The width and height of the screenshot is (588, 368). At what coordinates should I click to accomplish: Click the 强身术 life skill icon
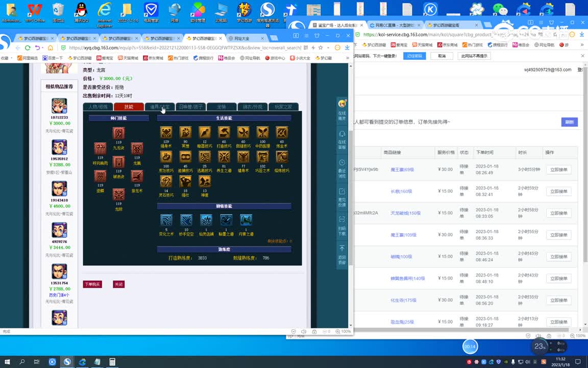[166, 133]
